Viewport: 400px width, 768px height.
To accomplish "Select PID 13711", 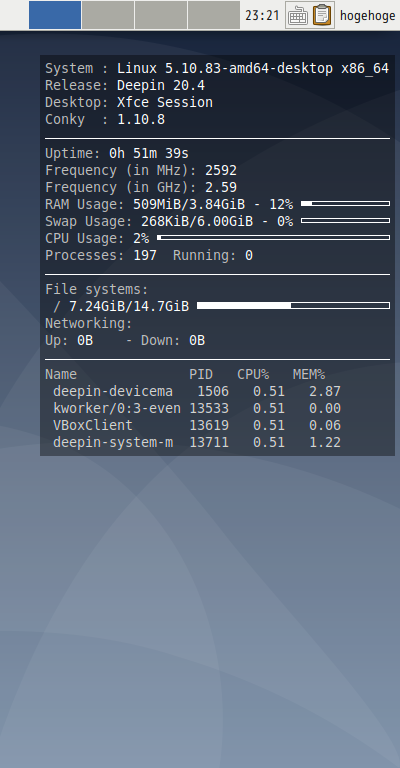I will (x=209, y=442).
